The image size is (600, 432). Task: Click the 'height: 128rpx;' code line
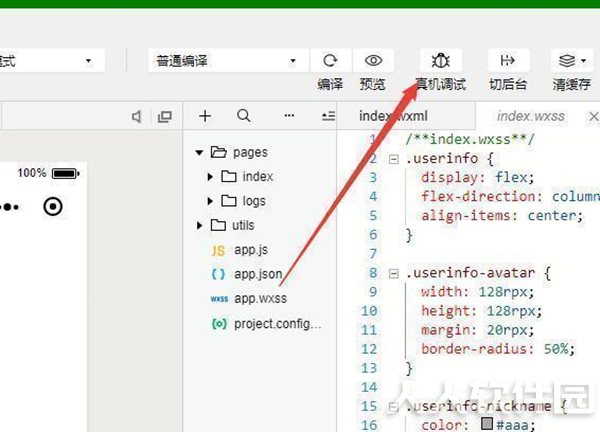[x=481, y=311]
